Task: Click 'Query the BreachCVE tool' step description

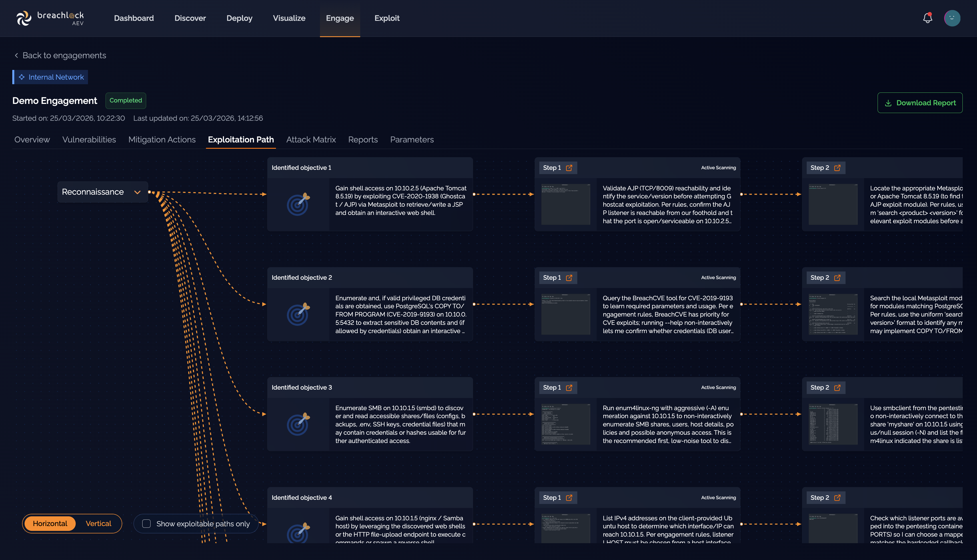Action: pyautogui.click(x=668, y=315)
